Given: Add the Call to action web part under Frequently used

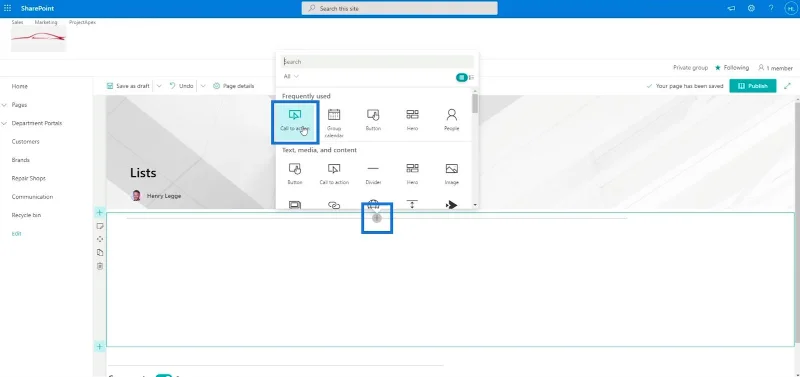Looking at the screenshot, I should coord(295,121).
